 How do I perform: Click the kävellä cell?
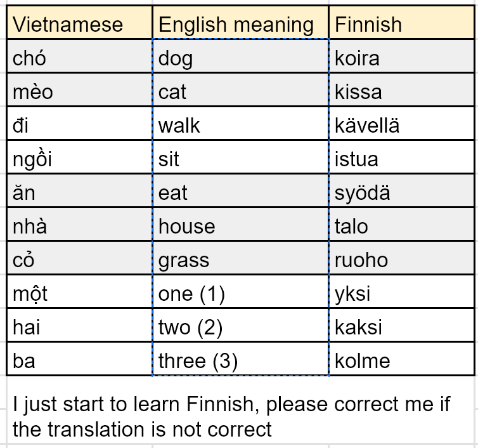click(401, 124)
